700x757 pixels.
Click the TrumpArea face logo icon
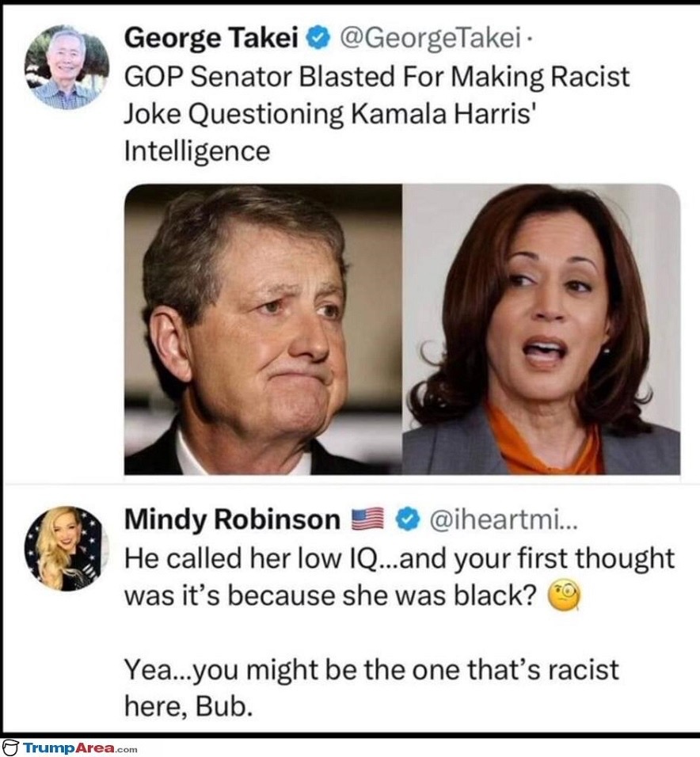(x=10, y=748)
